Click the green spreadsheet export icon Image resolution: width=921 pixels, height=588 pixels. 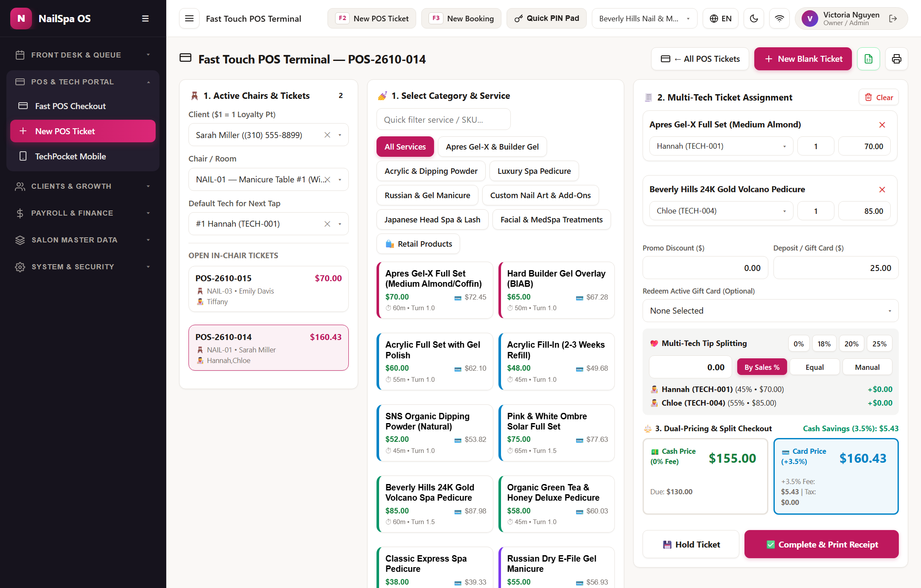point(869,59)
